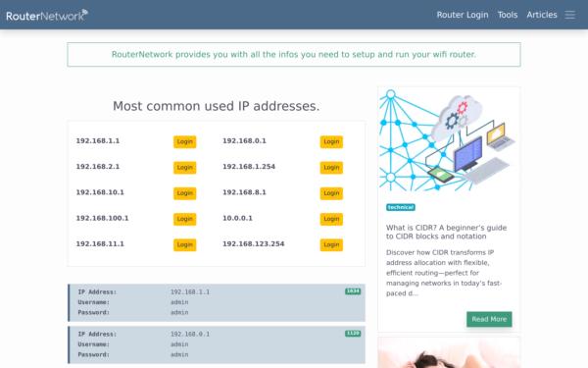Screen dimensions: 588x368
Task: Click the green 1634 count badge
Action: coord(353,291)
